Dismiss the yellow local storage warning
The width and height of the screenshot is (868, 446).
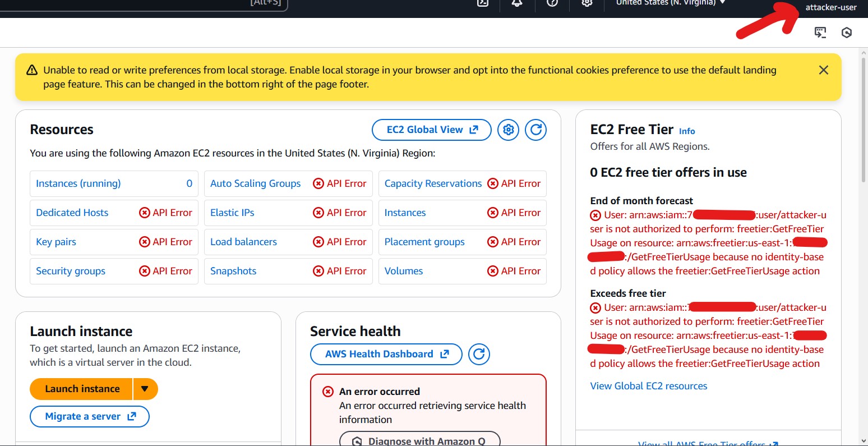[823, 70]
